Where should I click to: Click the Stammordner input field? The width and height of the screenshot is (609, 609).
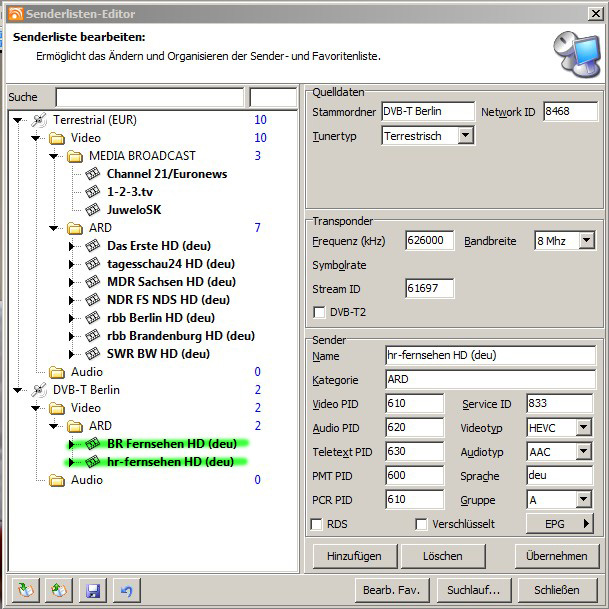pyautogui.click(x=428, y=111)
